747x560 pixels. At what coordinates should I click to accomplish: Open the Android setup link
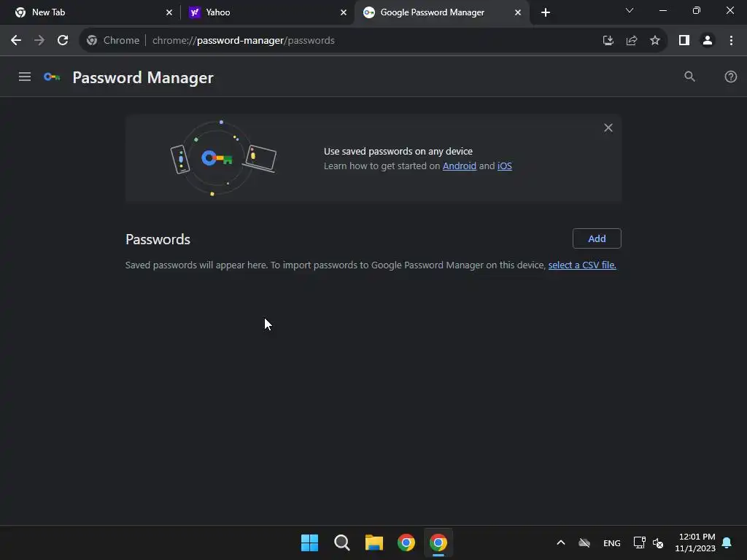tap(460, 166)
